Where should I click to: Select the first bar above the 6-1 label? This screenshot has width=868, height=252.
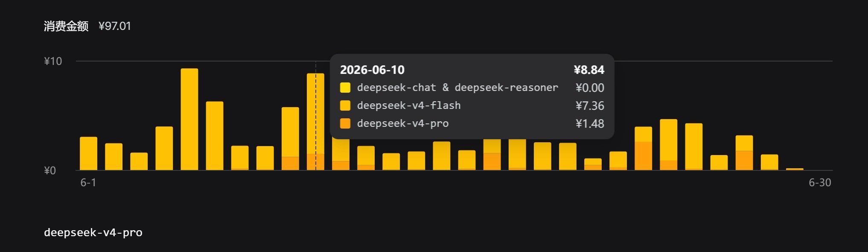tap(88, 153)
